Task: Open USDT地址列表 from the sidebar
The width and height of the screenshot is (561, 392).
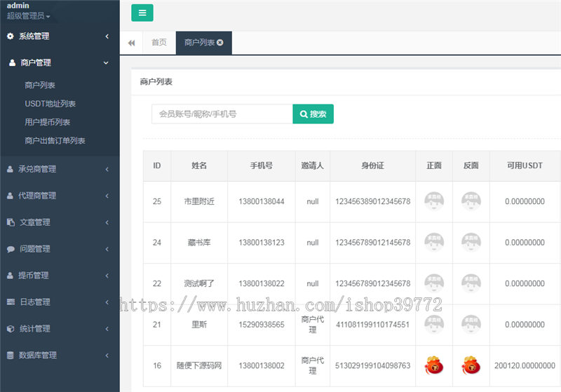Action: point(50,104)
